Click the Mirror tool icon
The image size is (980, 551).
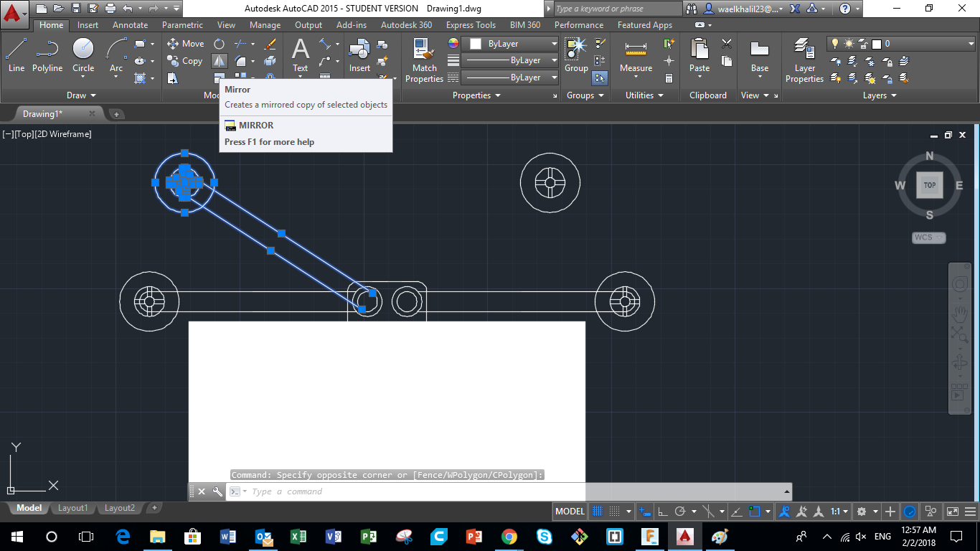tap(220, 61)
